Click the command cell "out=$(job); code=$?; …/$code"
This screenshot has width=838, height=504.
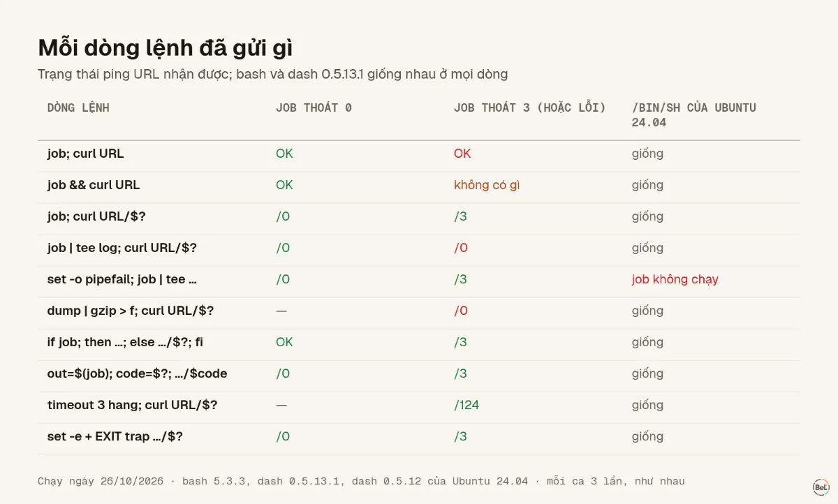(x=137, y=373)
